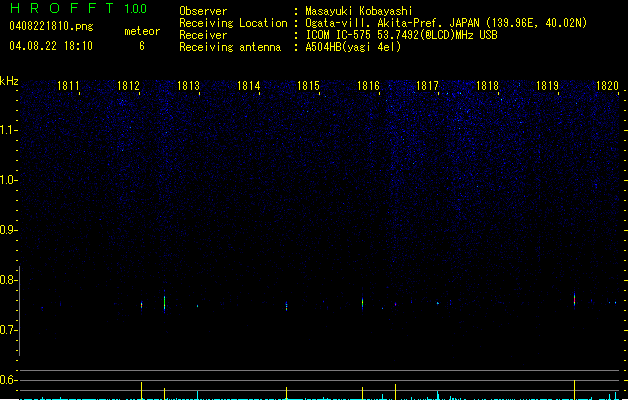Click the 1812 time axis label

(128, 86)
